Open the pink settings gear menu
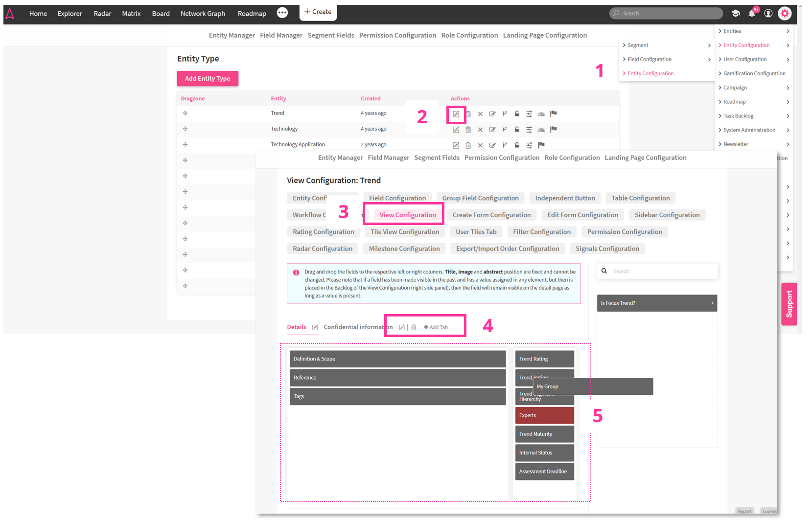 pyautogui.click(x=785, y=13)
